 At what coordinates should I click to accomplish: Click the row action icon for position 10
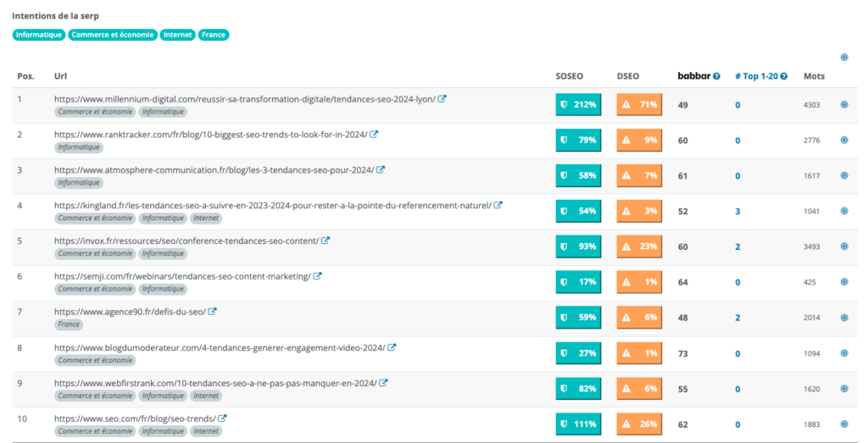(844, 424)
